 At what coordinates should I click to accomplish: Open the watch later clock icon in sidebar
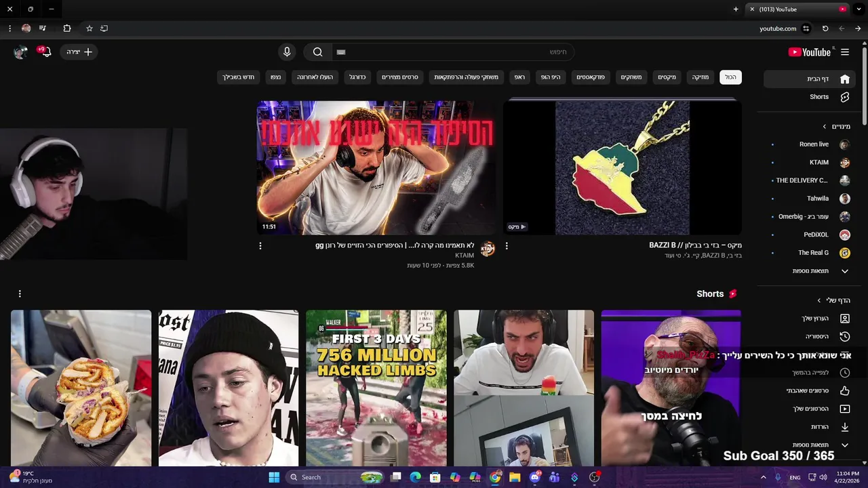844,372
